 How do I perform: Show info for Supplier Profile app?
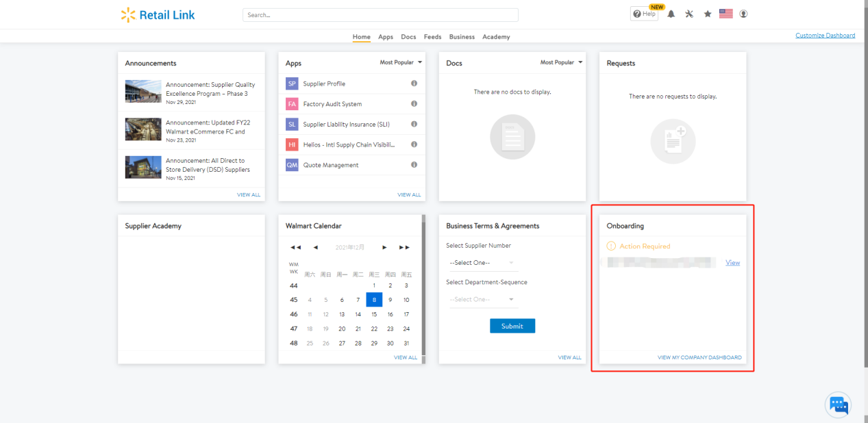pyautogui.click(x=414, y=84)
